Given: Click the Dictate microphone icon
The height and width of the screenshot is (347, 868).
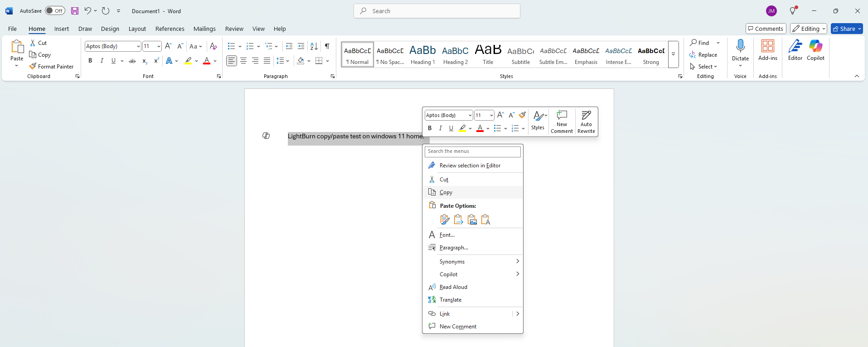Looking at the screenshot, I should point(740,47).
